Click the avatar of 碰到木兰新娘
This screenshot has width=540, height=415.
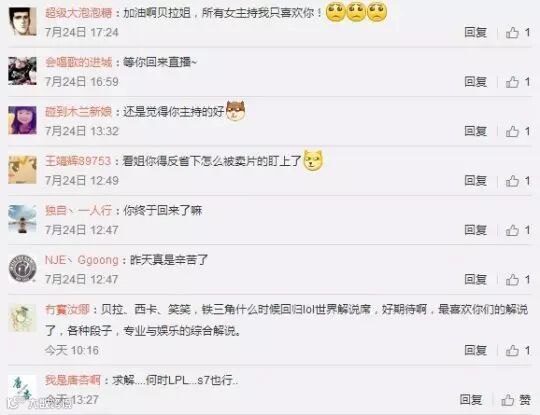22,120
